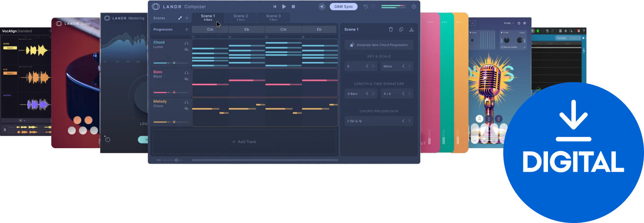Select next scale with Minor right arrow
Viewport: 644px width, 223px height.
coord(409,66)
